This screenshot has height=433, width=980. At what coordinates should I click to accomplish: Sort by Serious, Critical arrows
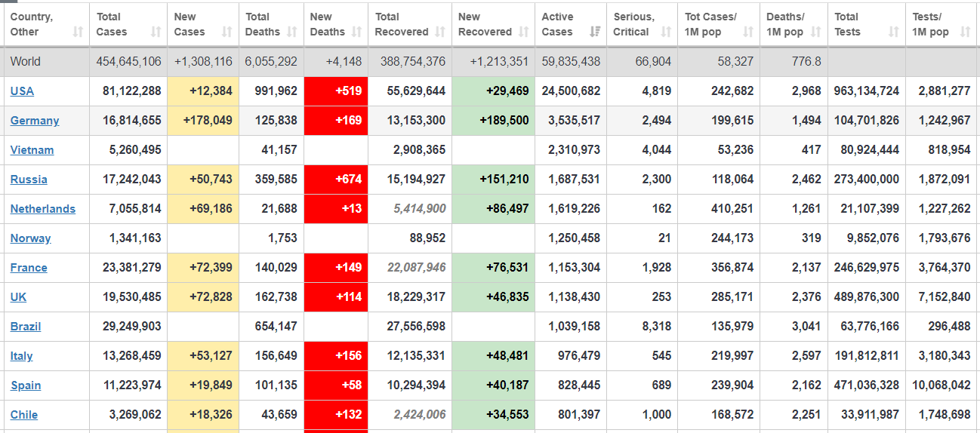(666, 32)
